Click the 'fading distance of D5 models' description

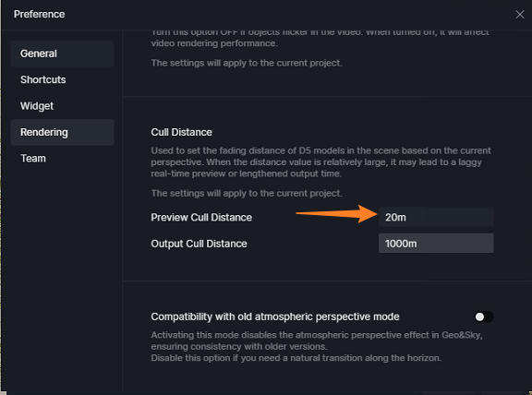click(x=321, y=162)
